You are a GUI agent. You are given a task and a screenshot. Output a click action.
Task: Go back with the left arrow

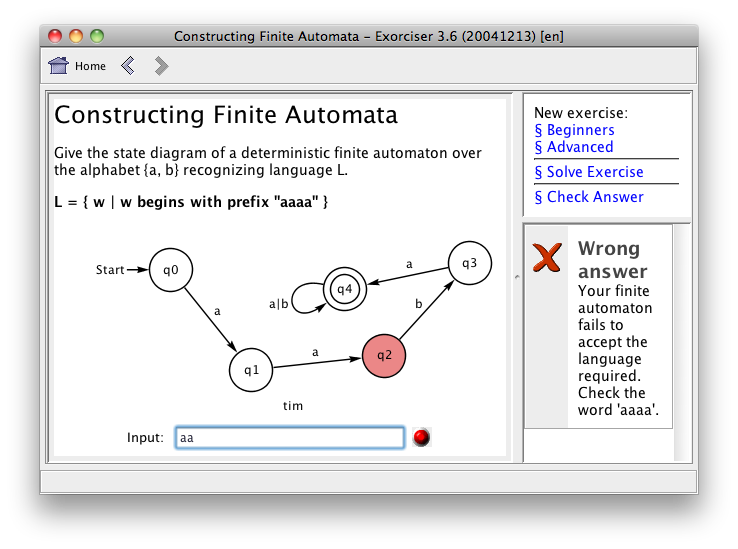pos(128,65)
